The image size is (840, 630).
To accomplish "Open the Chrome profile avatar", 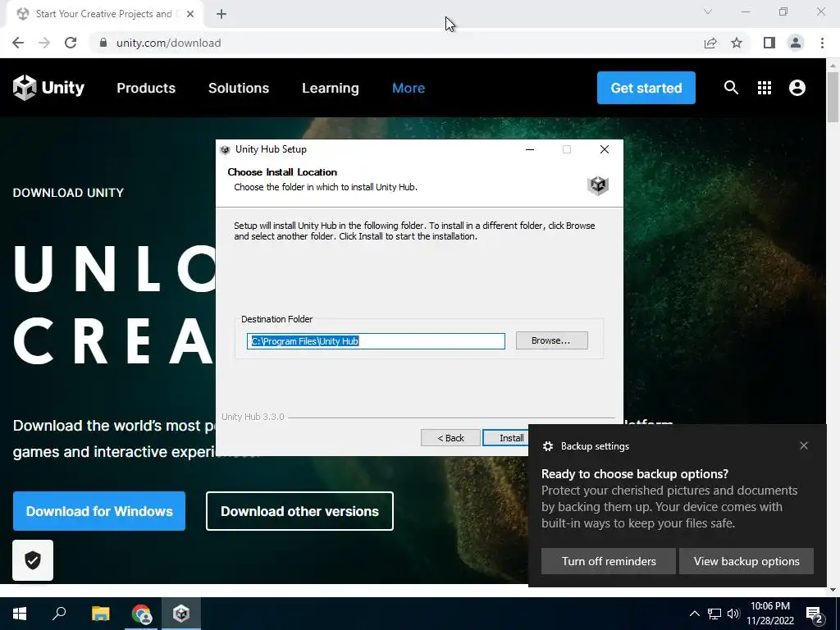I will tap(796, 43).
